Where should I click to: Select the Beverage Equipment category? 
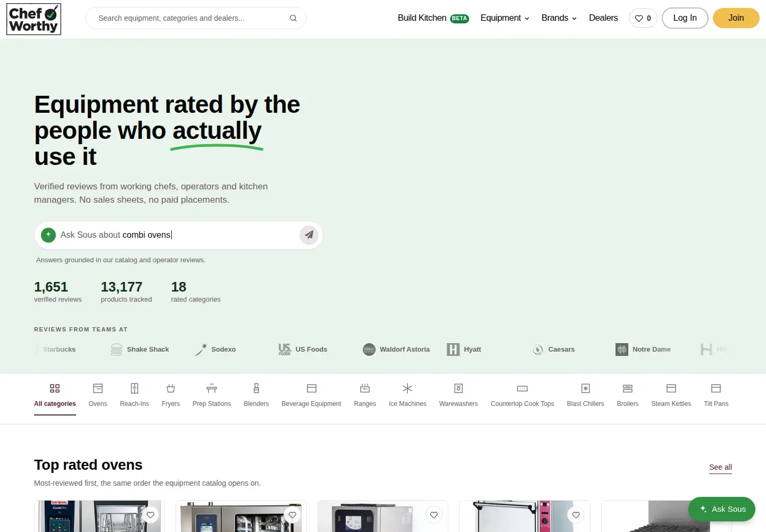[312, 395]
